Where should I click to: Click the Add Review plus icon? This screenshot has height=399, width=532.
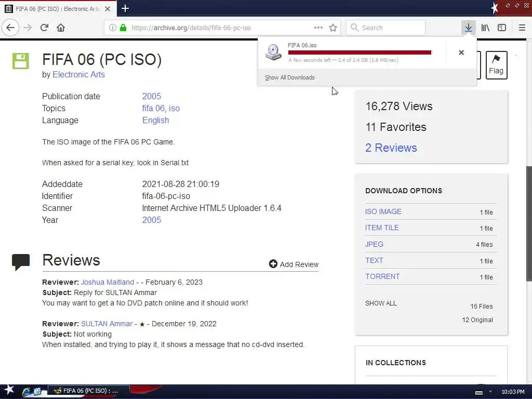click(273, 263)
